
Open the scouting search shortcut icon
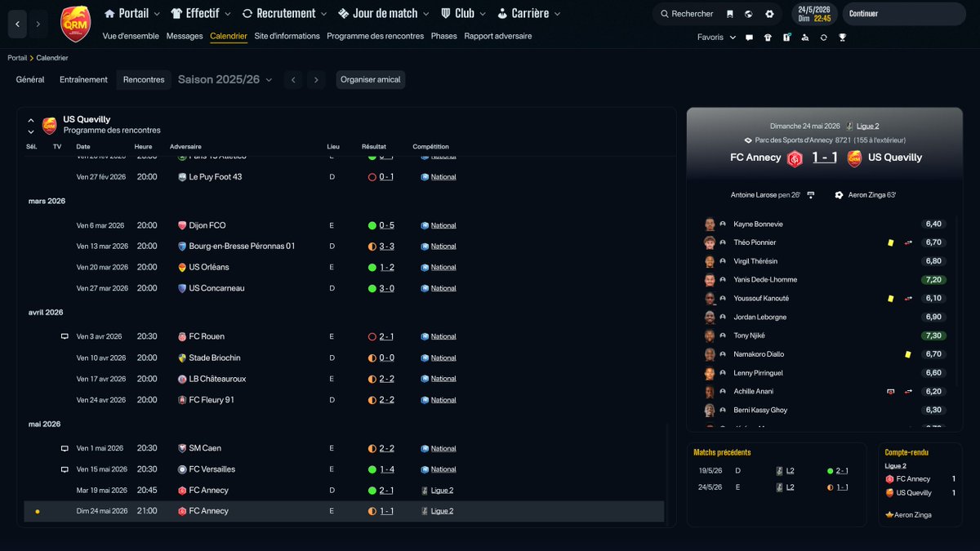tap(805, 38)
